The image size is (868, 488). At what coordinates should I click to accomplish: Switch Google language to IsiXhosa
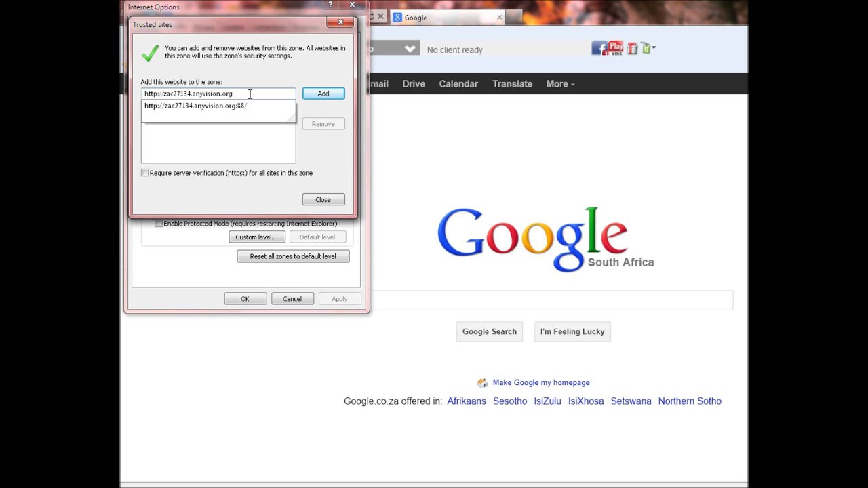[x=586, y=401]
